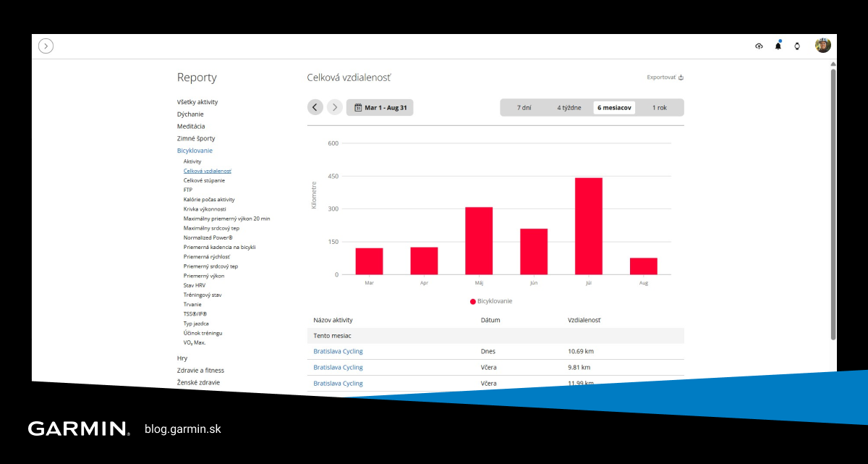Image resolution: width=868 pixels, height=464 pixels.
Task: Select the 6 mesiacov range
Action: 614,108
